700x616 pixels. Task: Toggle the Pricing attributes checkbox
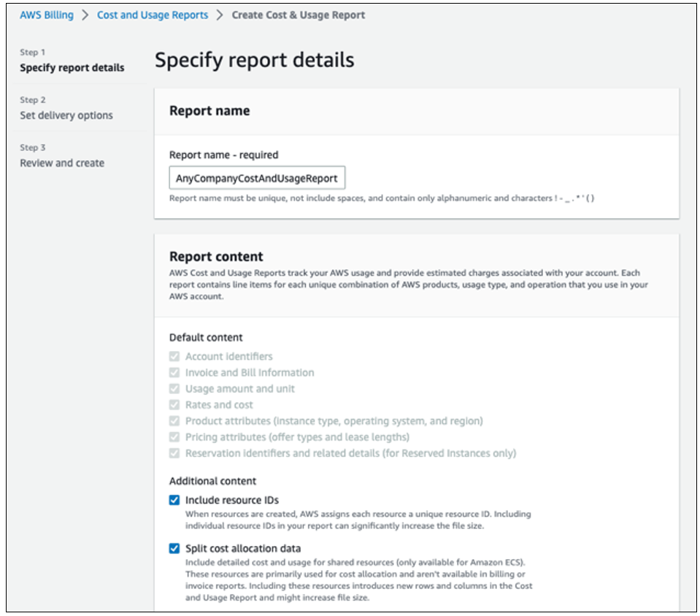click(x=174, y=437)
